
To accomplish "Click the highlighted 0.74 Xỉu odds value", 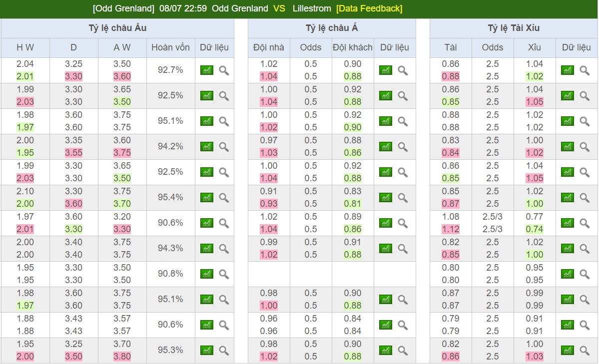I will click(534, 229).
